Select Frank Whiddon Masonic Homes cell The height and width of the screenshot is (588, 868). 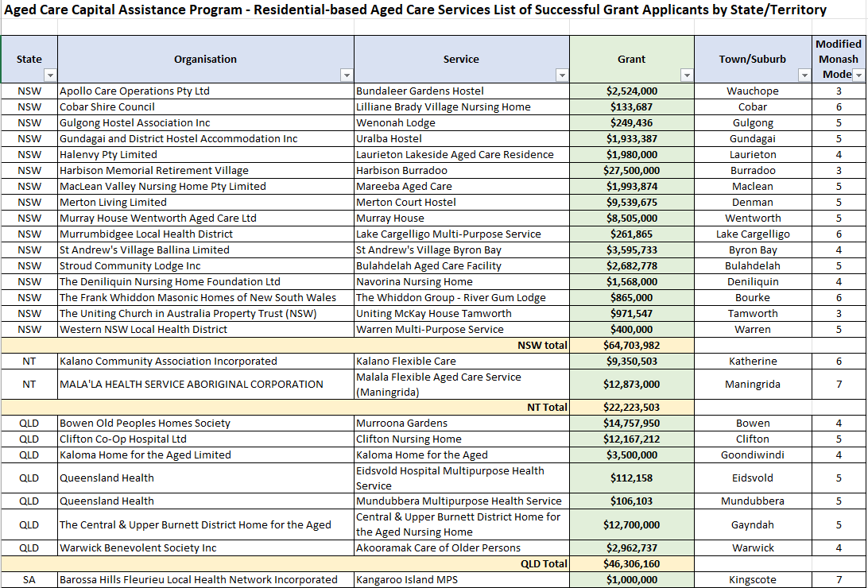click(205, 297)
